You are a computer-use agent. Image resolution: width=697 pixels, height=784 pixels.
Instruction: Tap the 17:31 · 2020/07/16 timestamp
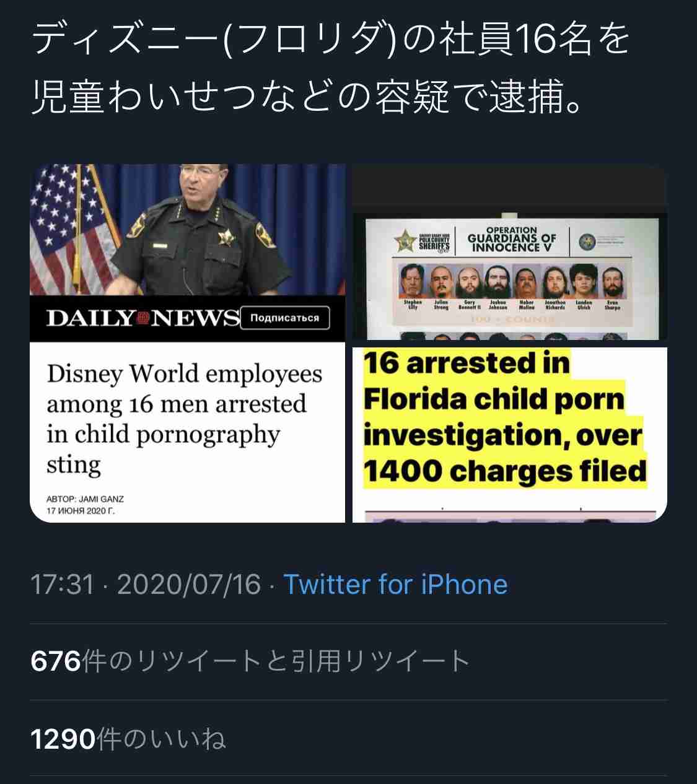(146, 585)
